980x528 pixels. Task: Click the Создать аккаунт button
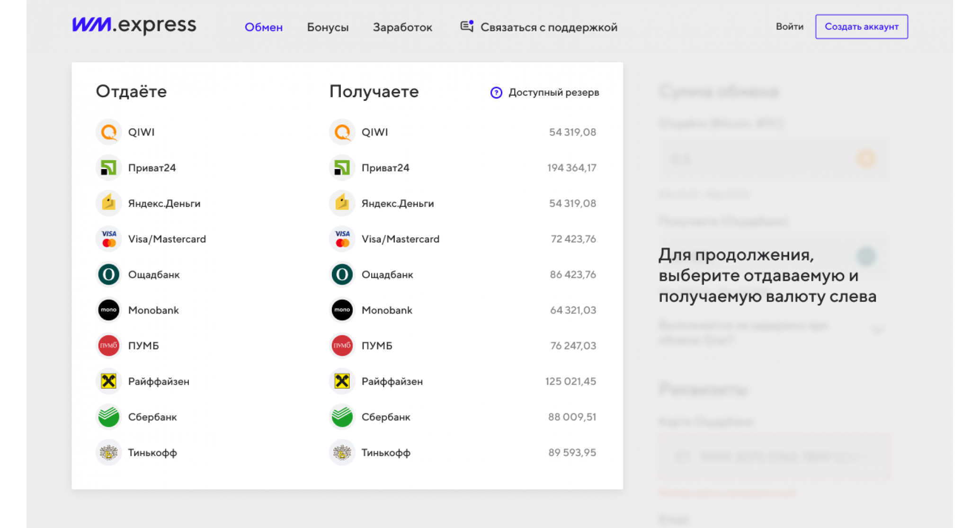pyautogui.click(x=862, y=27)
